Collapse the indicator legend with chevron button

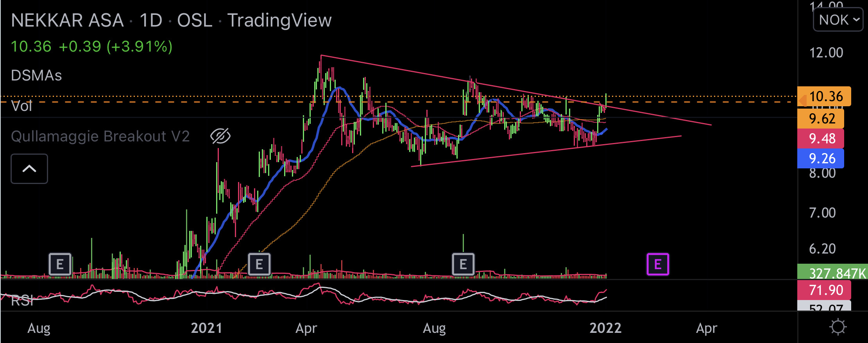coord(29,169)
